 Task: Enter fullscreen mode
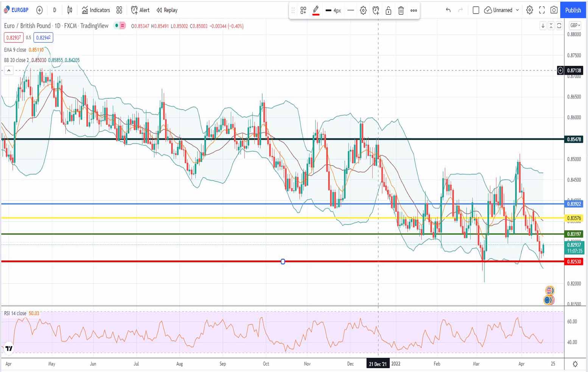tap(542, 10)
